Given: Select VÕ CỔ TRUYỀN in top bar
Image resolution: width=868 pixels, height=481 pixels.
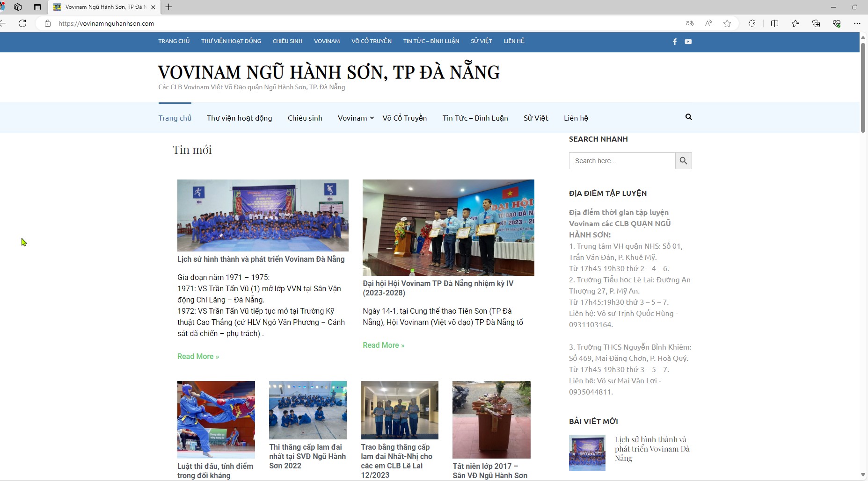Looking at the screenshot, I should pyautogui.click(x=372, y=41).
